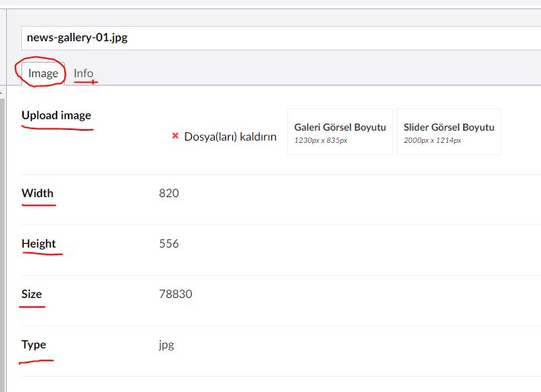Click the Width label
The height and width of the screenshot is (392, 541).
[x=37, y=193]
